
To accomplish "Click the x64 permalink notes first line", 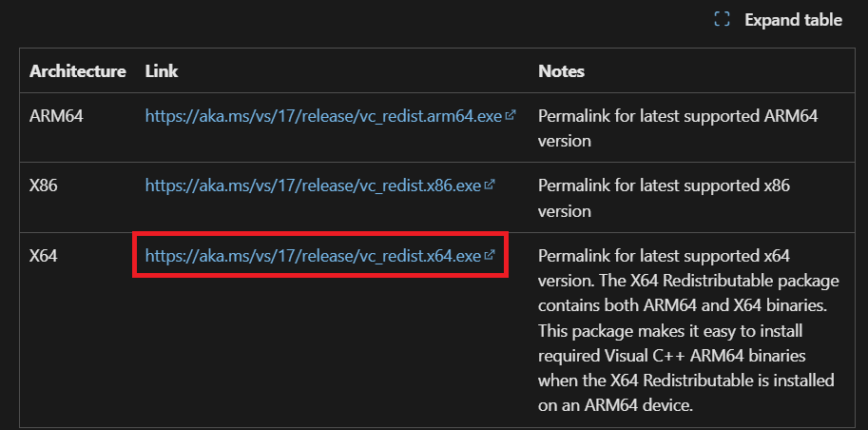I will (664, 256).
